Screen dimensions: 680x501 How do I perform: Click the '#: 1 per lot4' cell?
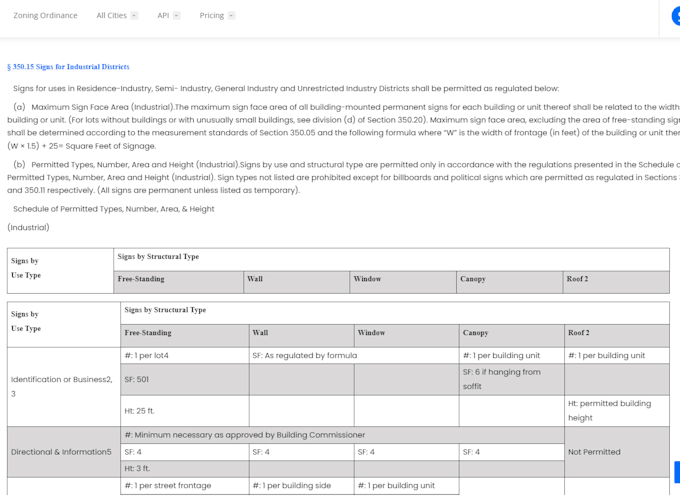pos(185,356)
